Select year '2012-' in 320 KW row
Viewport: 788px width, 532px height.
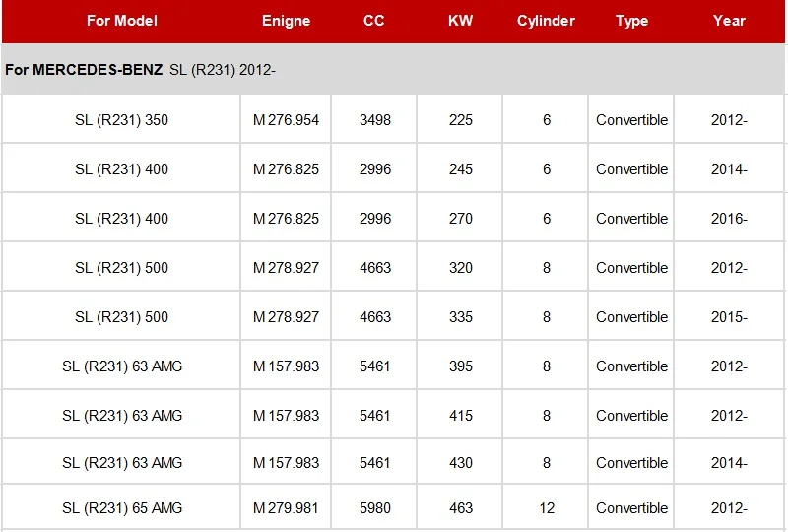(x=729, y=268)
